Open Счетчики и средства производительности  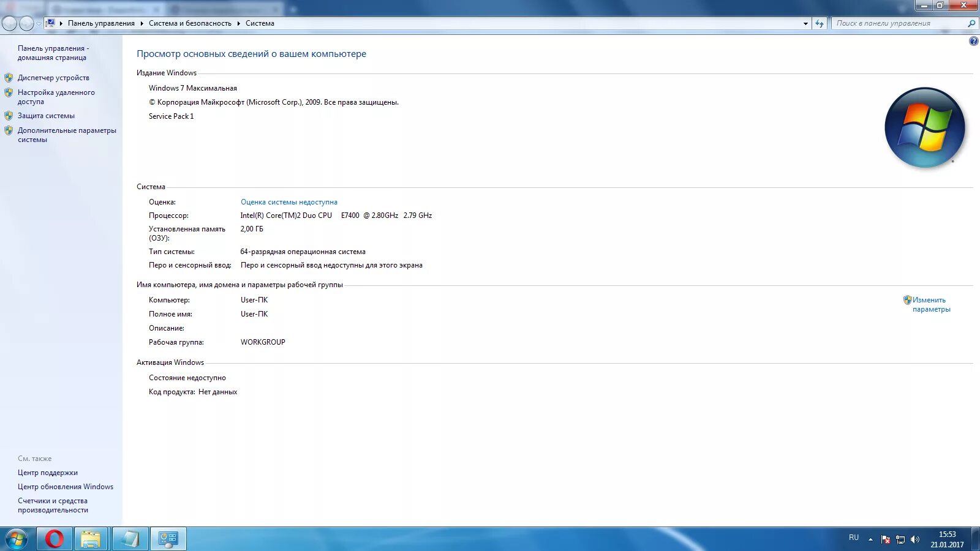point(53,505)
